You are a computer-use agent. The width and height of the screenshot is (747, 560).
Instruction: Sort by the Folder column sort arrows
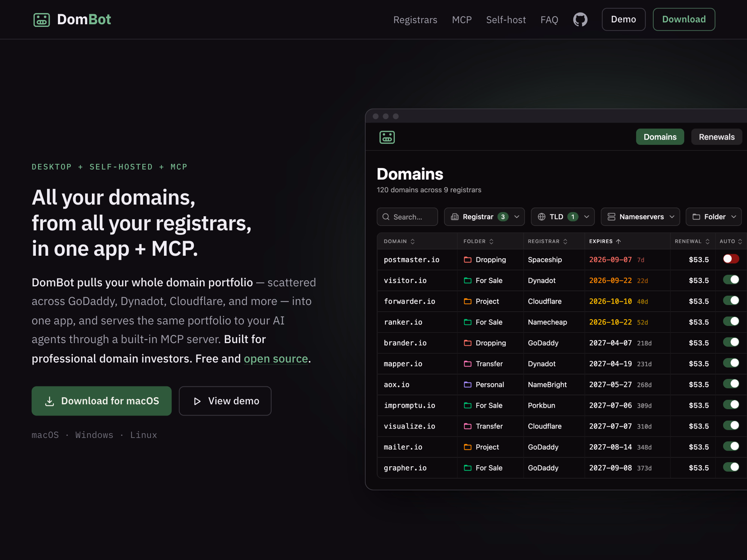(491, 242)
